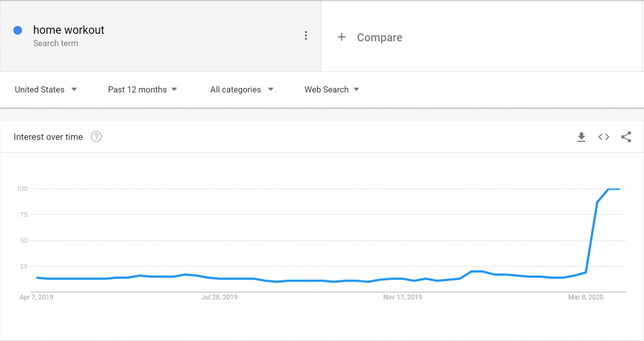Viewport: 644px width, 341px height.
Task: Open the Past 12 months time range dropdown
Action: [143, 89]
